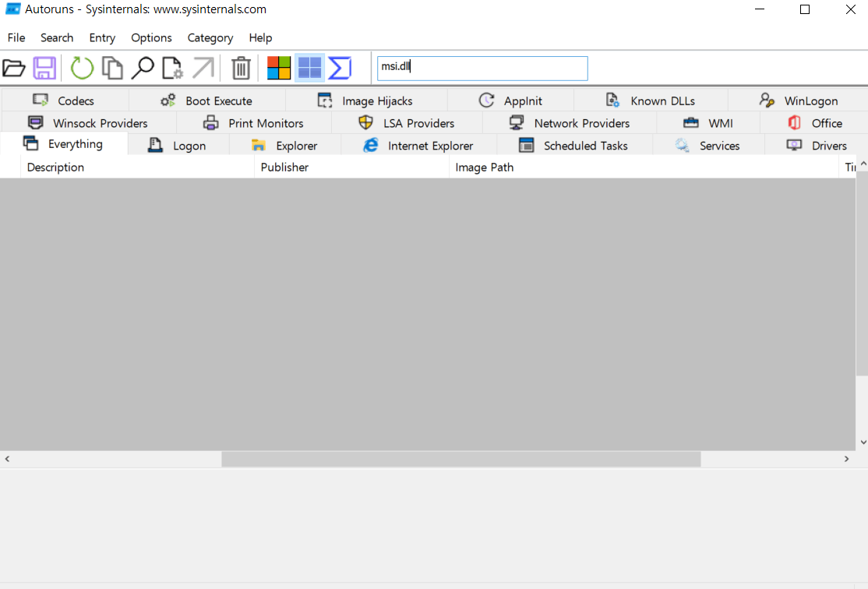868x589 pixels.
Task: Click the filter box containing msi.dll
Action: (482, 68)
